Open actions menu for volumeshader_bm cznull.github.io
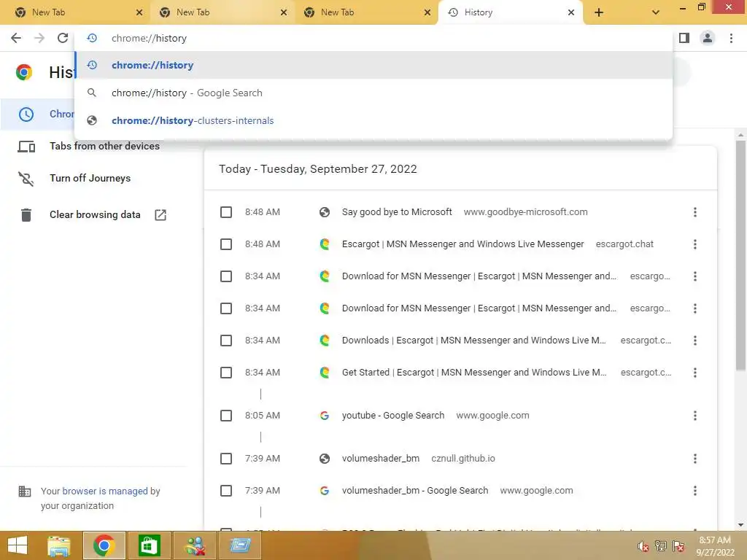 tap(695, 459)
